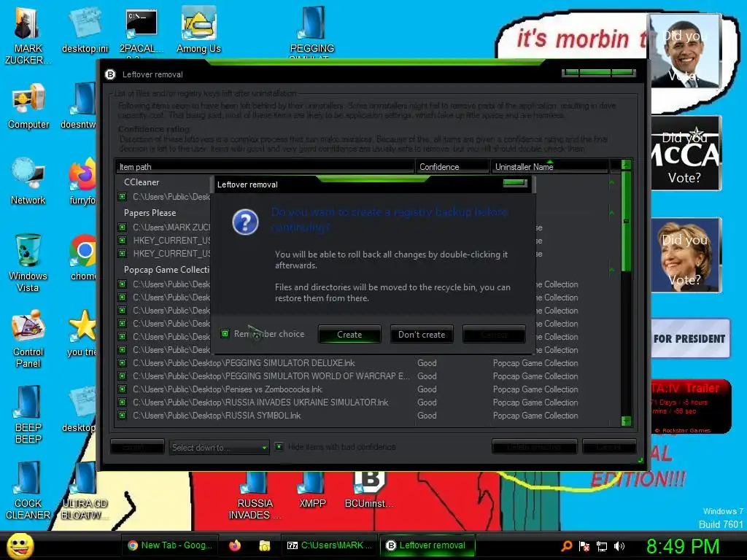
Task: Select the Windows Vista recycle bin icon
Action: click(x=28, y=262)
